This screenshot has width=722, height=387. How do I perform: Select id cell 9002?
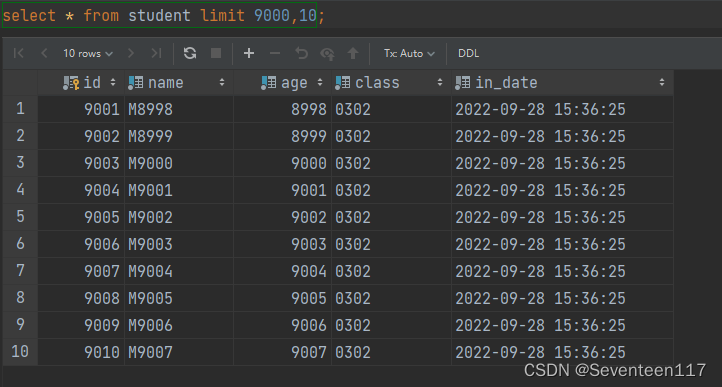81,136
